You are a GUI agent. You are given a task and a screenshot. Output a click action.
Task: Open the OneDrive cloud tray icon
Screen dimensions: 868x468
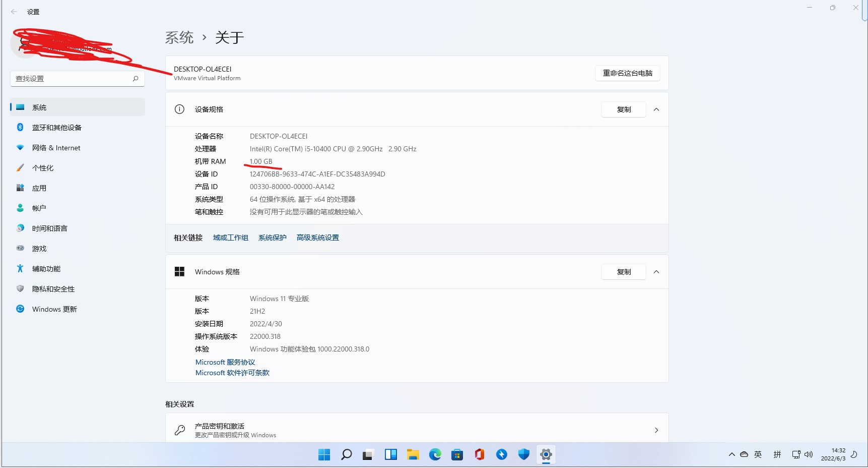pyautogui.click(x=744, y=454)
